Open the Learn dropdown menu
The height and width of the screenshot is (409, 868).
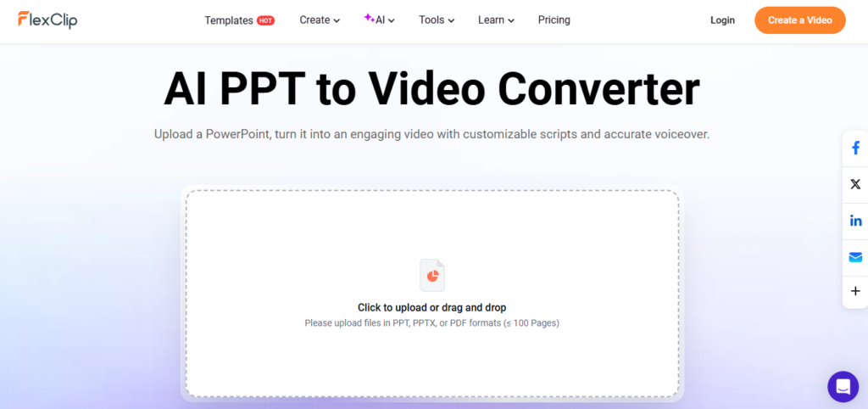coord(496,20)
